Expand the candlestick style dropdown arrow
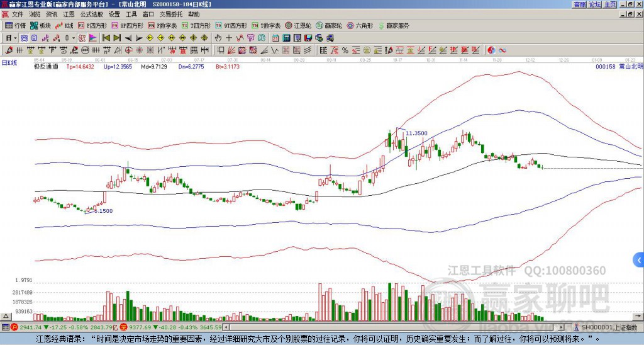This screenshot has width=644, height=345. [74, 38]
